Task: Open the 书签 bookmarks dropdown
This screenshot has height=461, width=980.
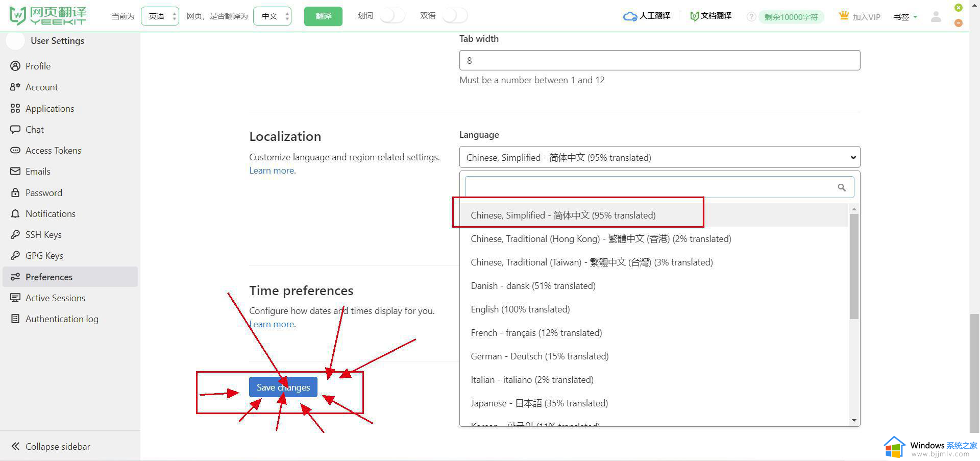Action: [x=905, y=17]
